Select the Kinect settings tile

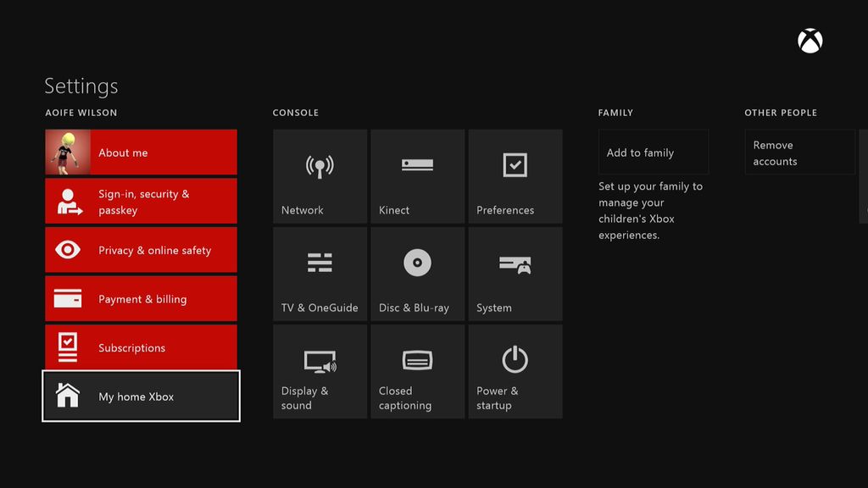417,175
